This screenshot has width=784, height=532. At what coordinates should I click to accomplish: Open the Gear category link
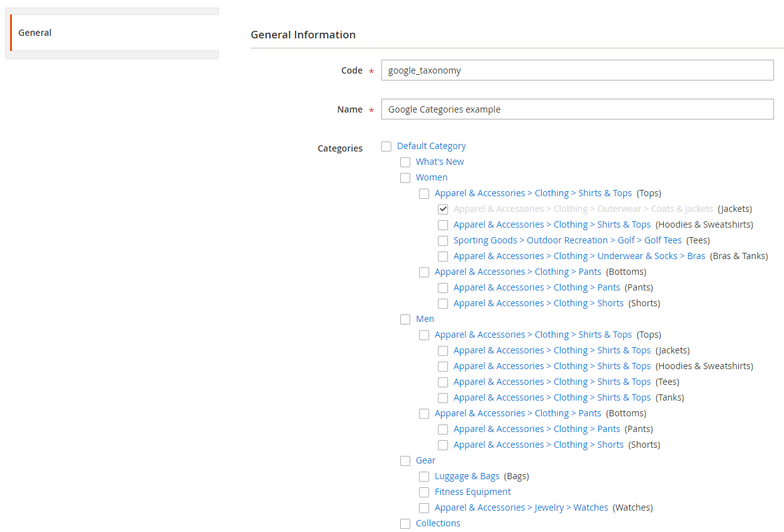pos(426,460)
